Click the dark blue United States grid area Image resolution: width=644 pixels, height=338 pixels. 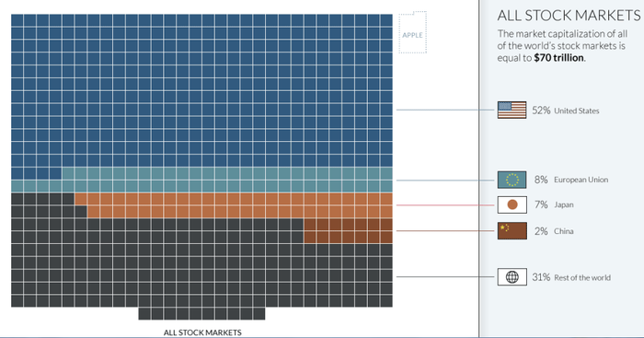[x=201, y=90]
